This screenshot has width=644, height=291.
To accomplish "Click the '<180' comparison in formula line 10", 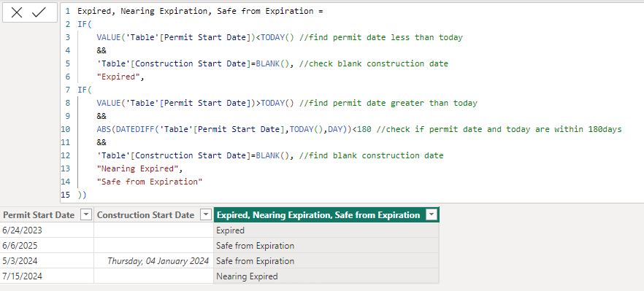I will pos(362,129).
